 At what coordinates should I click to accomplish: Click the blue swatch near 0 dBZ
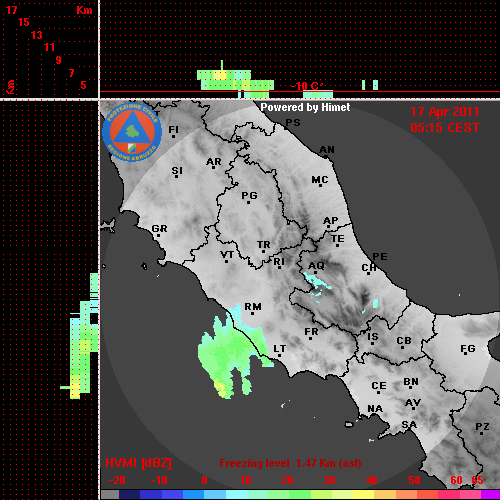pyautogui.click(x=193, y=494)
